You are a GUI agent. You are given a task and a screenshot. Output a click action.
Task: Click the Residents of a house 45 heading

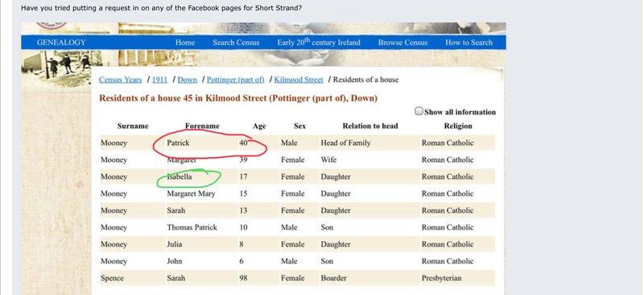click(238, 98)
